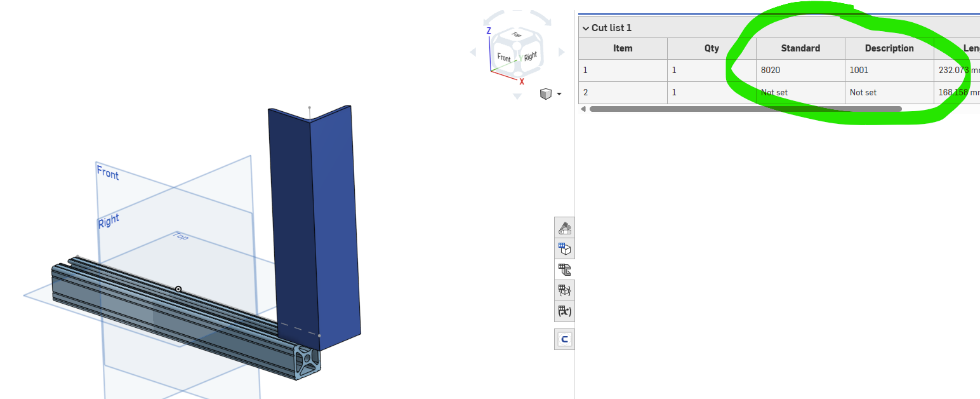Open the view options dropdown arrow

(559, 94)
